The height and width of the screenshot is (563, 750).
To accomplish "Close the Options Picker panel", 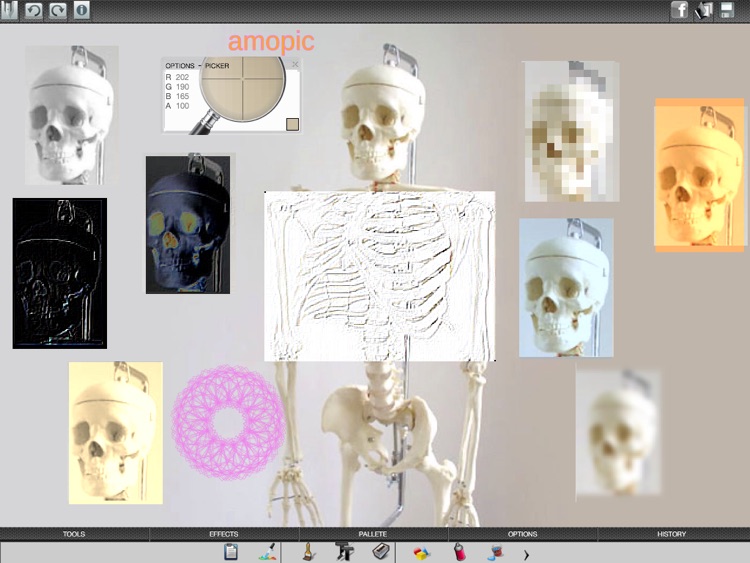I will (295, 64).
